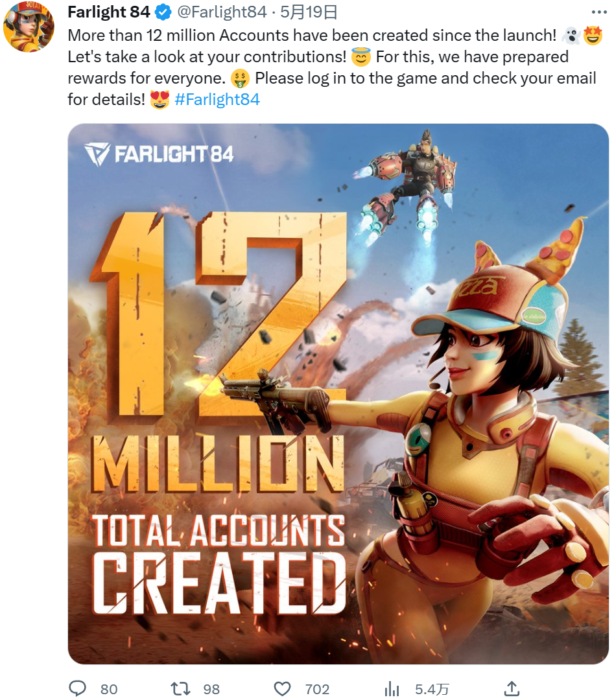614x700 pixels.
Task: Open view analytics bar chart icon
Action: 392,689
